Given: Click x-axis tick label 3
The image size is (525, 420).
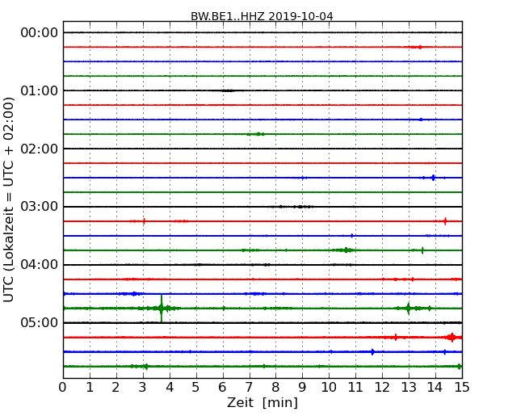Looking at the screenshot, I should click(x=143, y=388).
